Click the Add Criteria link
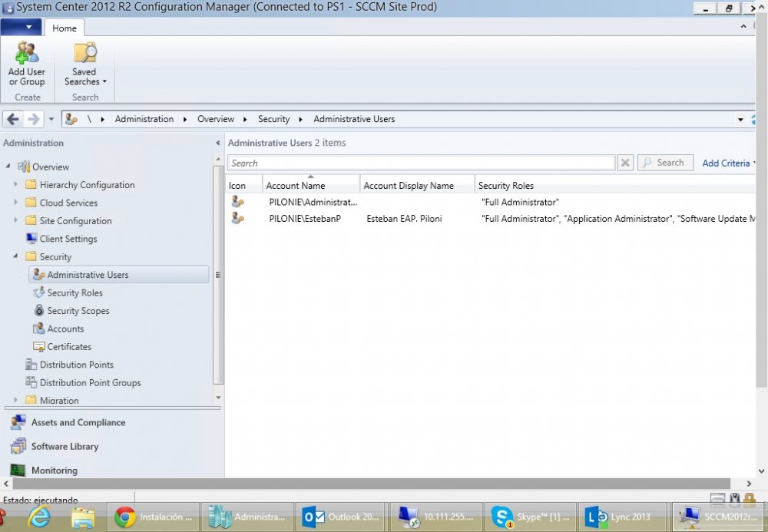Viewport: 768px width, 532px height. [726, 163]
